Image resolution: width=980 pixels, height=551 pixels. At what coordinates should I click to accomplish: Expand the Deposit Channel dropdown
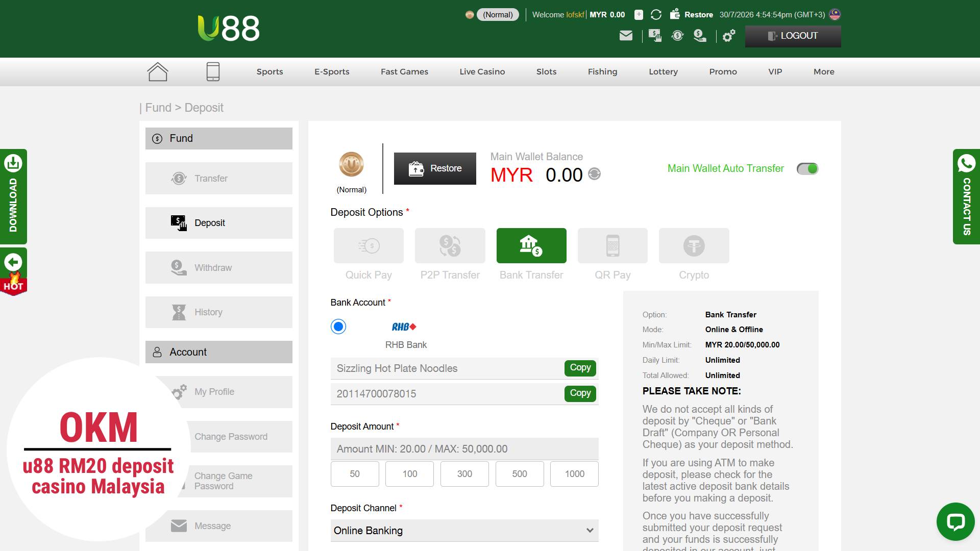pos(464,531)
